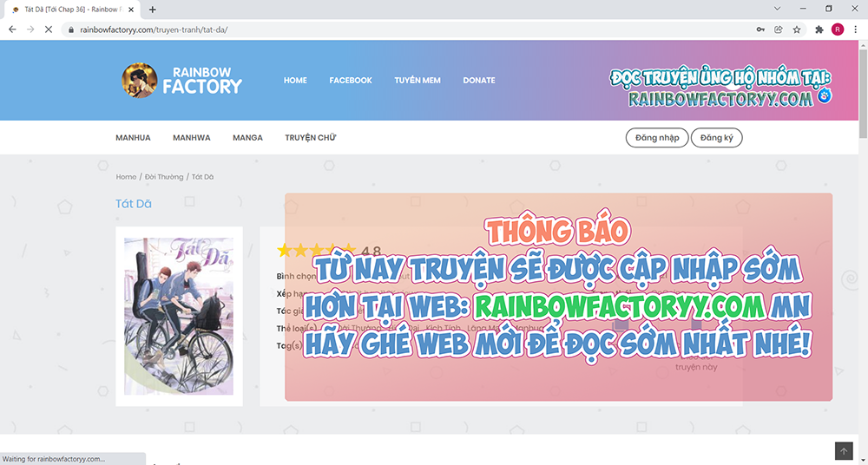The height and width of the screenshot is (465, 868).
Task: Click the saved passwords key icon
Action: click(760, 29)
